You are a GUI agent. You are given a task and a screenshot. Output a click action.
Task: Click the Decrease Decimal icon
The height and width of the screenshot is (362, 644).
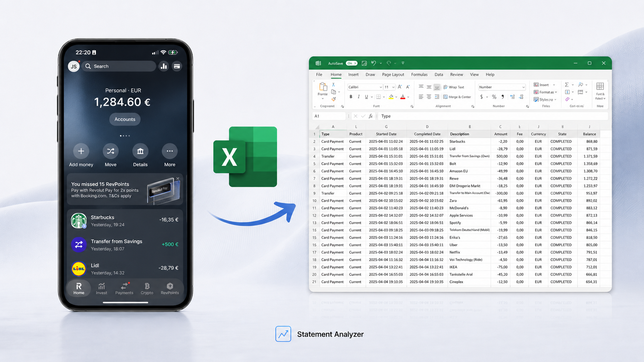click(521, 97)
